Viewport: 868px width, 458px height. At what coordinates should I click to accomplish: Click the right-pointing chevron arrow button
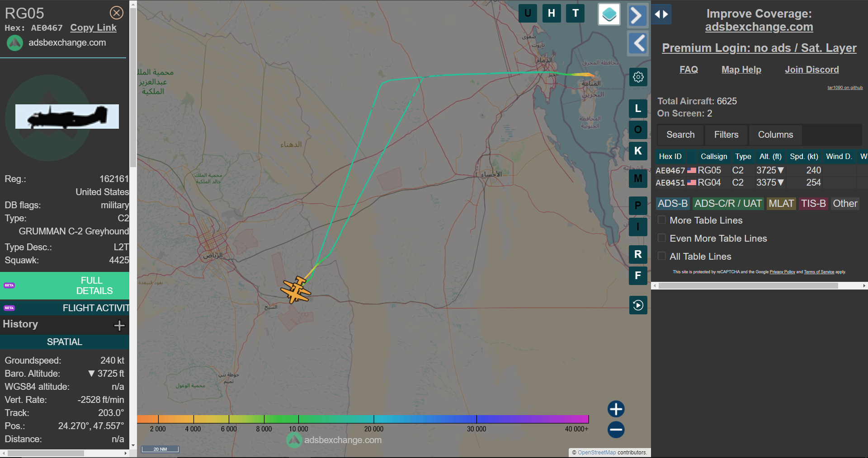pos(637,16)
